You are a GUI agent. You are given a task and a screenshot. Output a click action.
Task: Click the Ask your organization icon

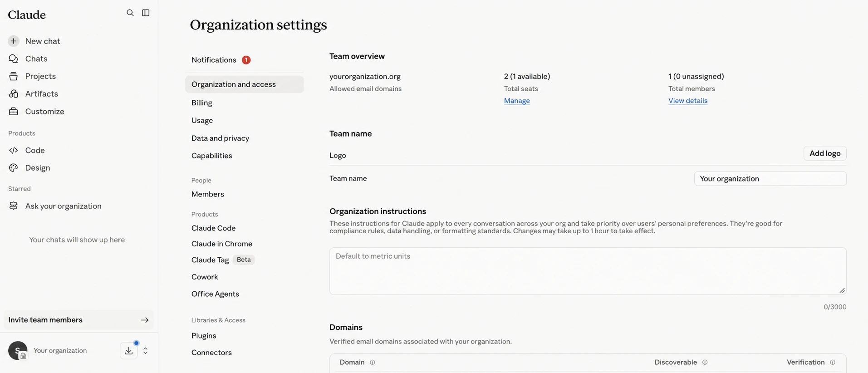[x=14, y=206]
